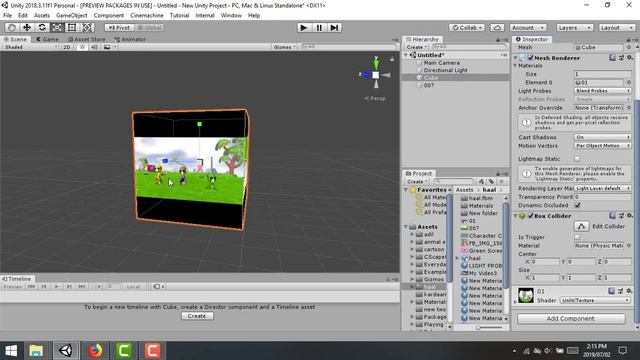This screenshot has width=640, height=360.
Task: Open the Collab button
Action: 467,27
